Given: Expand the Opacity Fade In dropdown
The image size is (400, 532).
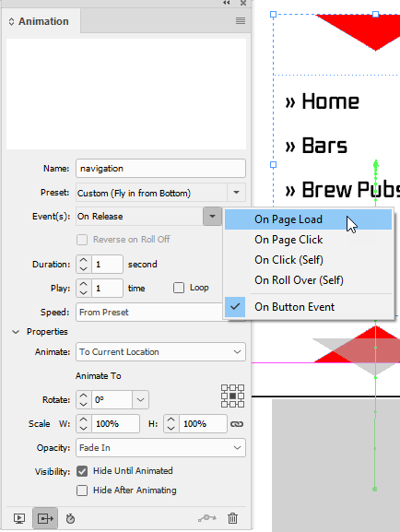Looking at the screenshot, I should point(160,447).
